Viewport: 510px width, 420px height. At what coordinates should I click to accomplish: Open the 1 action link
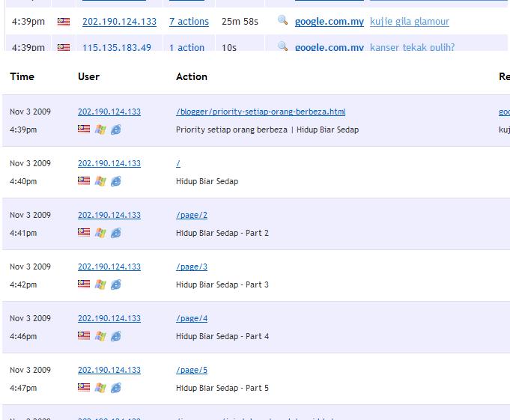click(x=186, y=47)
